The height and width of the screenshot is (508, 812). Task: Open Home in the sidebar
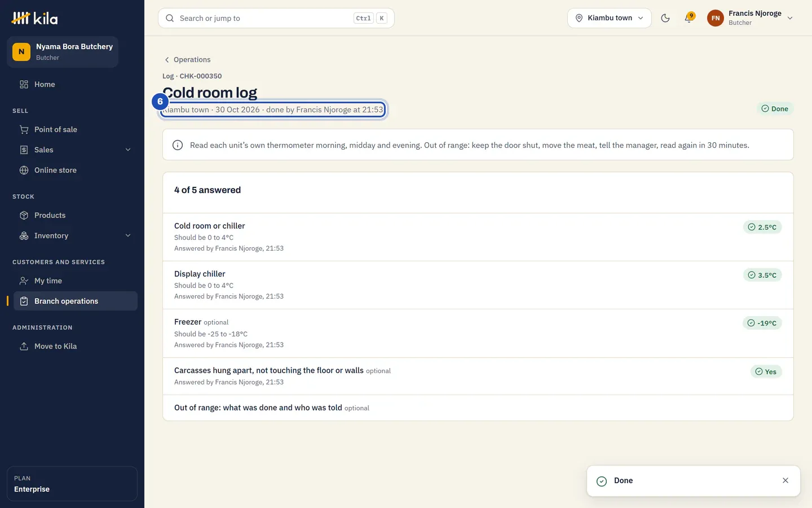(x=76, y=84)
